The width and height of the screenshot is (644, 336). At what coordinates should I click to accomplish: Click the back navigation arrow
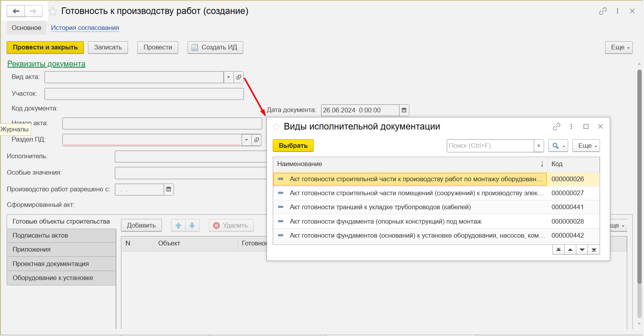16,11
